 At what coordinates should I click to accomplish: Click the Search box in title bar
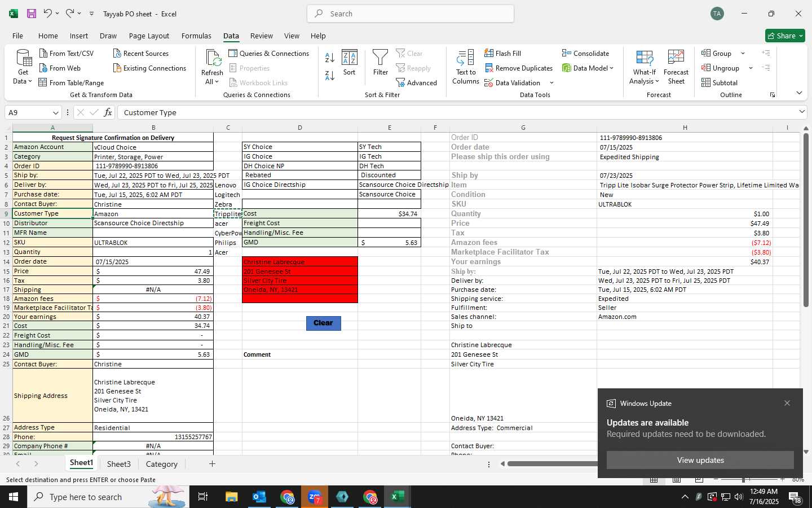(x=411, y=14)
